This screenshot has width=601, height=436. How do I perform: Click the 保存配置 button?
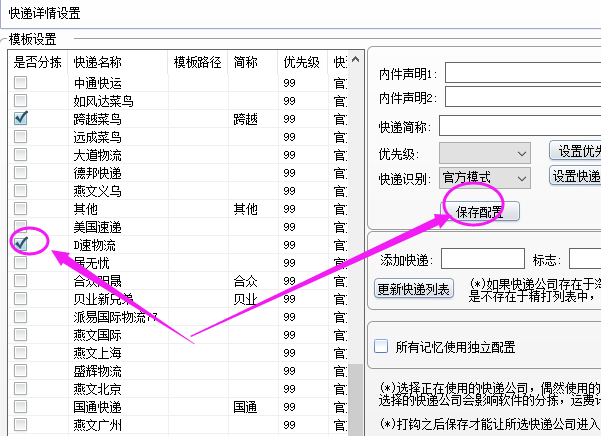(x=480, y=212)
